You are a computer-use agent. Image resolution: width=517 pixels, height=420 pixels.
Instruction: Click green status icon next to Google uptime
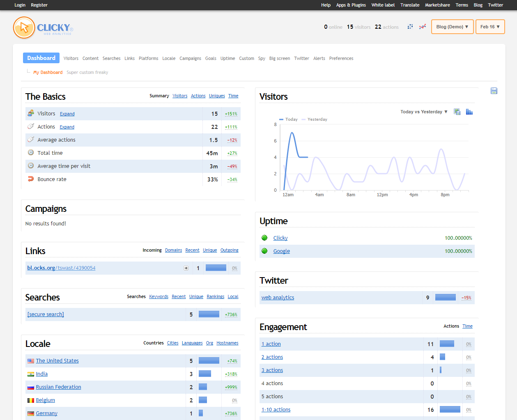264,251
